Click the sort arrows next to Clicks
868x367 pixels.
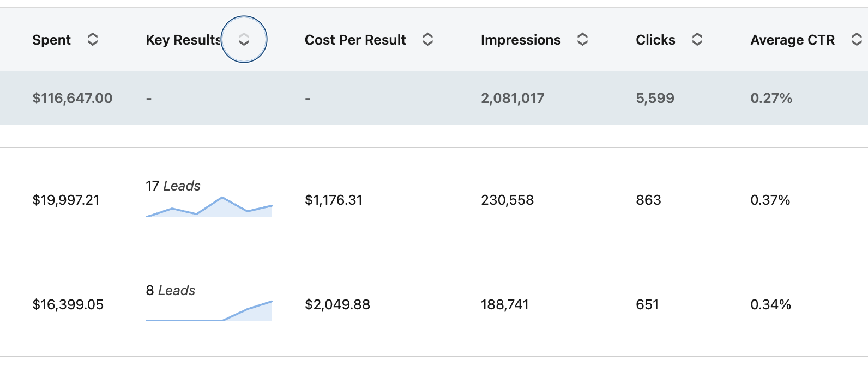click(x=697, y=39)
